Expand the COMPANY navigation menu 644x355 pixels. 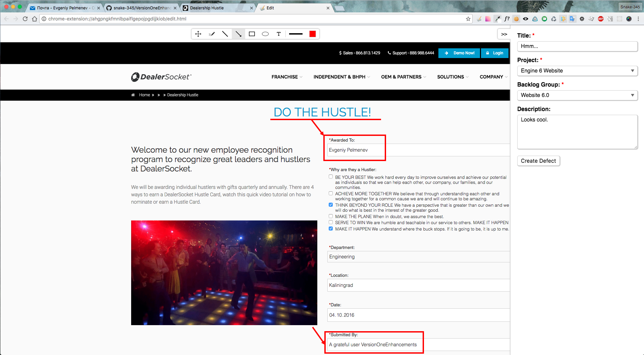493,77
